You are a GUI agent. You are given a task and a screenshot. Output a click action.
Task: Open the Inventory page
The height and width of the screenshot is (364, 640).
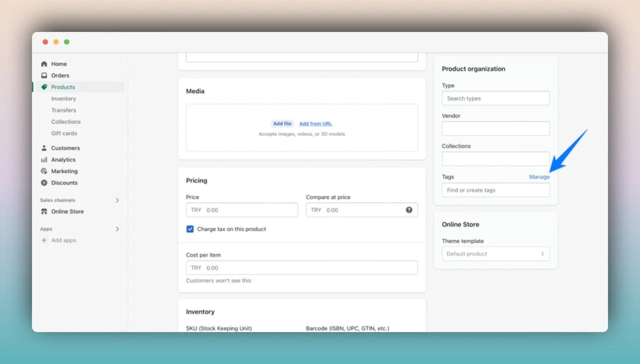pyautogui.click(x=63, y=98)
